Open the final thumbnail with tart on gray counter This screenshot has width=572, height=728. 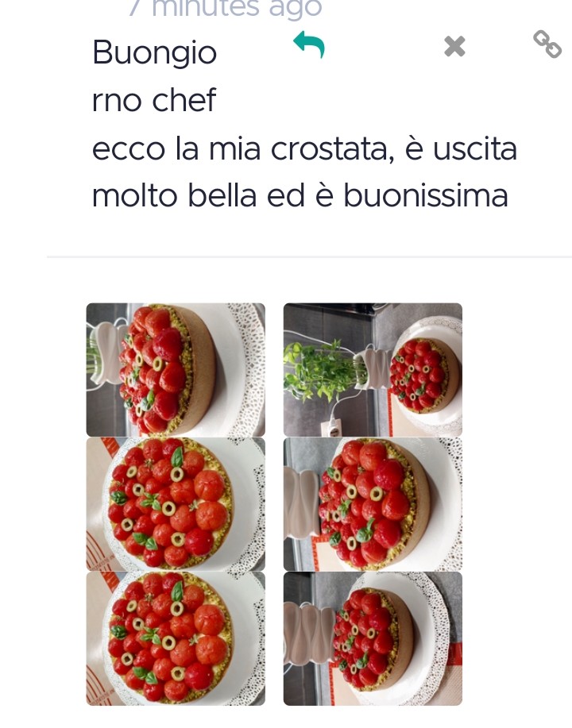(373, 638)
